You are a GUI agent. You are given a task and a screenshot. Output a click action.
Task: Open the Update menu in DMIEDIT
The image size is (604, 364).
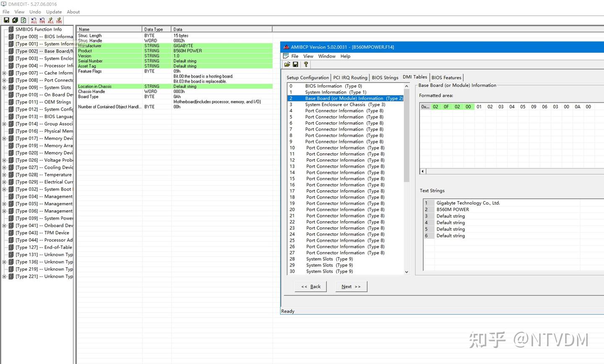pyautogui.click(x=54, y=12)
